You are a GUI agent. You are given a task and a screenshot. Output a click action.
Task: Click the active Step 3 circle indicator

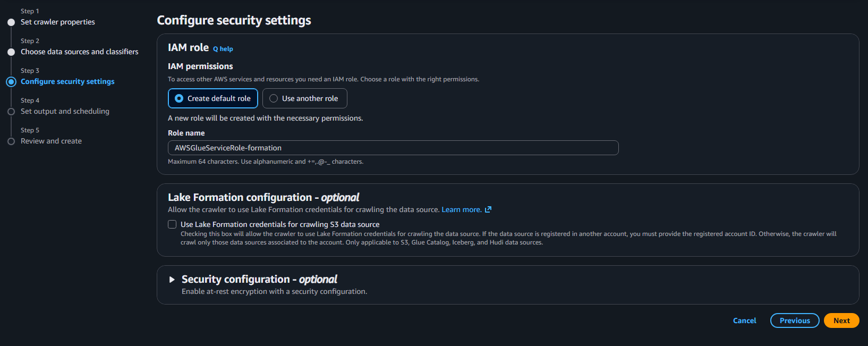pyautogui.click(x=11, y=82)
